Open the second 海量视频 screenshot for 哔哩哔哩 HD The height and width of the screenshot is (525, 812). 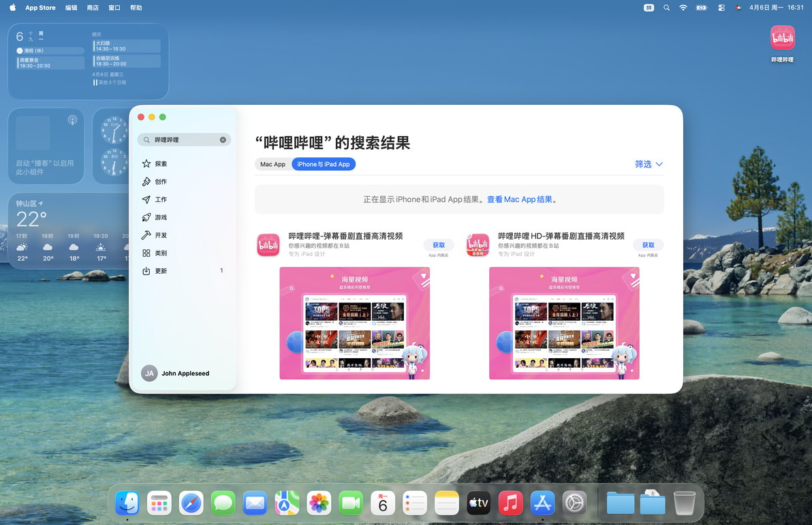click(x=564, y=323)
